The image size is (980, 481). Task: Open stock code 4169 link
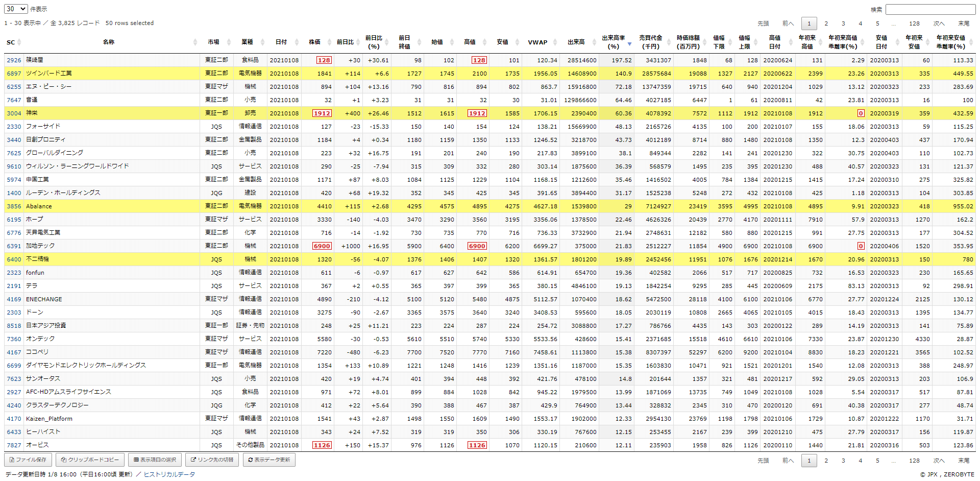[x=14, y=299]
